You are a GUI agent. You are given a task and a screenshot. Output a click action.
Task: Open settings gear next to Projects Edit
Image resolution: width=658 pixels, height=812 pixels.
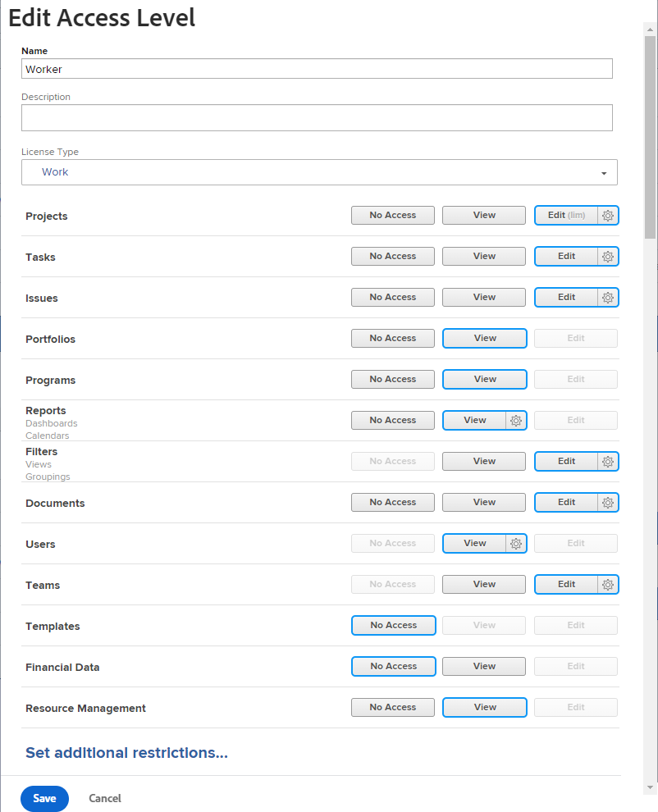point(607,215)
